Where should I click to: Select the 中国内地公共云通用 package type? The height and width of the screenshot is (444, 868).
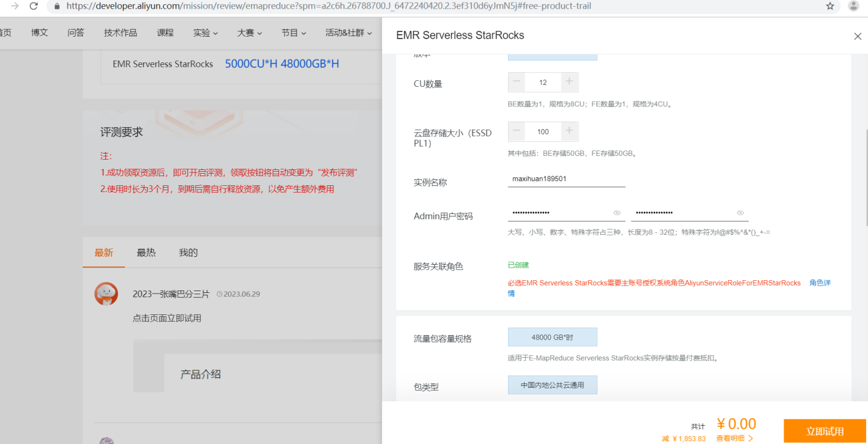552,385
